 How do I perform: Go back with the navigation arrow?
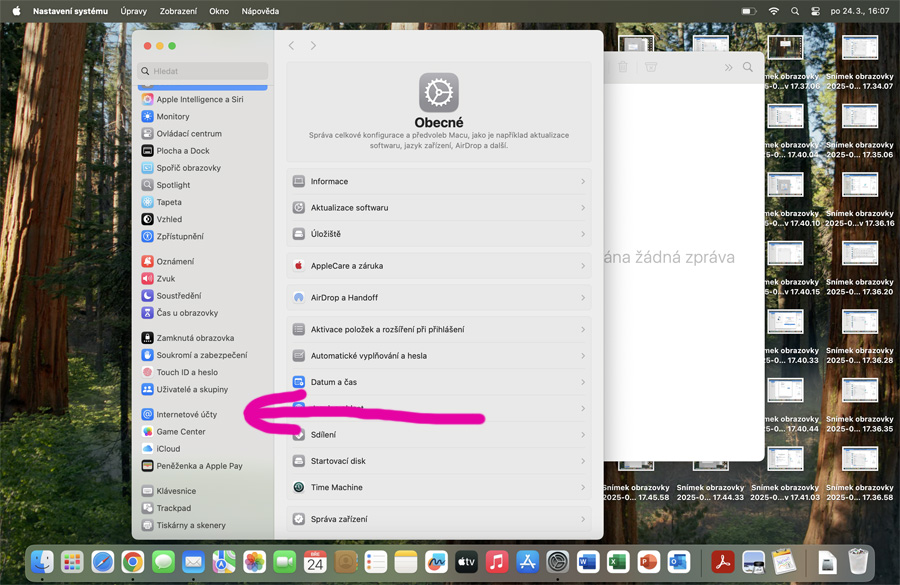pyautogui.click(x=291, y=46)
